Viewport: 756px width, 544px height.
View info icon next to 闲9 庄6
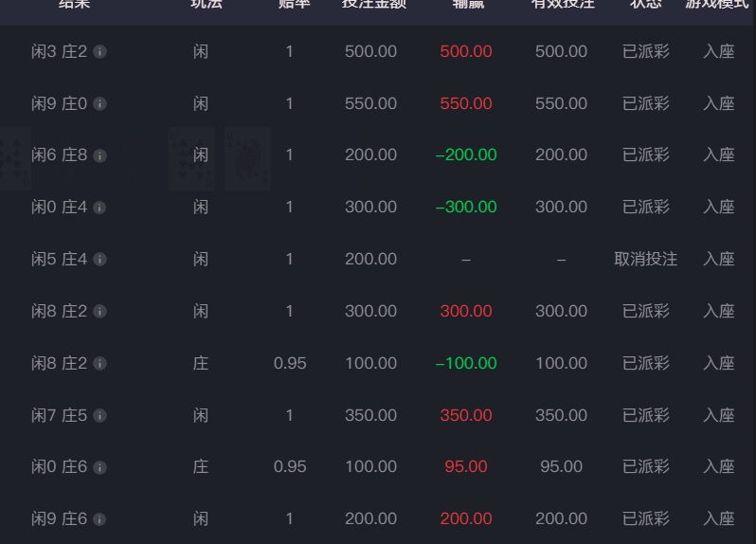[99, 519]
